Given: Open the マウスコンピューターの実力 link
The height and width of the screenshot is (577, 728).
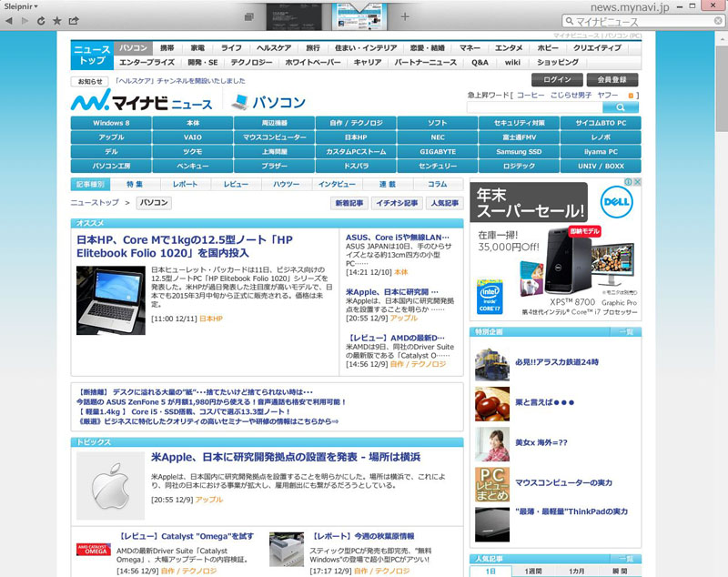Looking at the screenshot, I should pos(563,482).
